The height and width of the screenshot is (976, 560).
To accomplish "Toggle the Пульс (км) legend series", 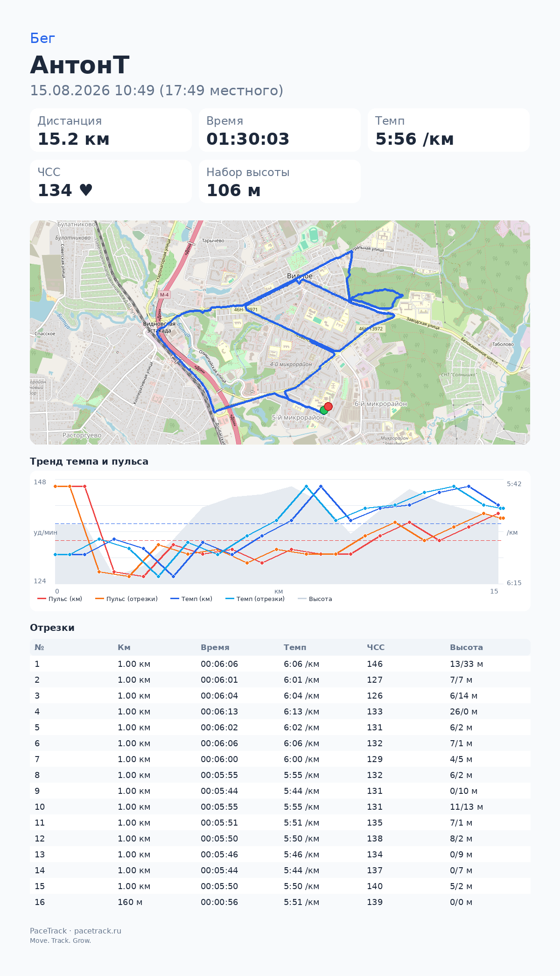I will point(60,599).
